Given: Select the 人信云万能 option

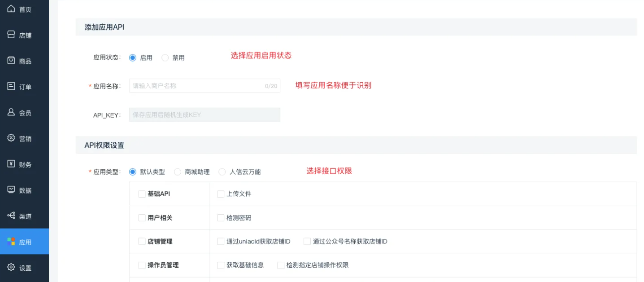Looking at the screenshot, I should pyautogui.click(x=222, y=172).
